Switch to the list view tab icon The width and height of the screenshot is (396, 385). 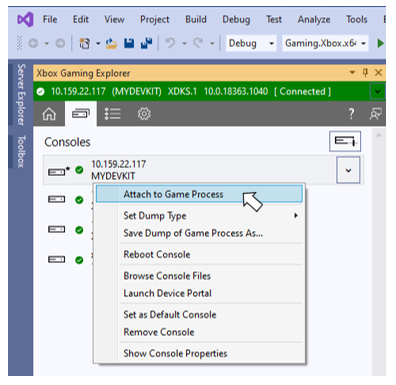click(x=112, y=114)
